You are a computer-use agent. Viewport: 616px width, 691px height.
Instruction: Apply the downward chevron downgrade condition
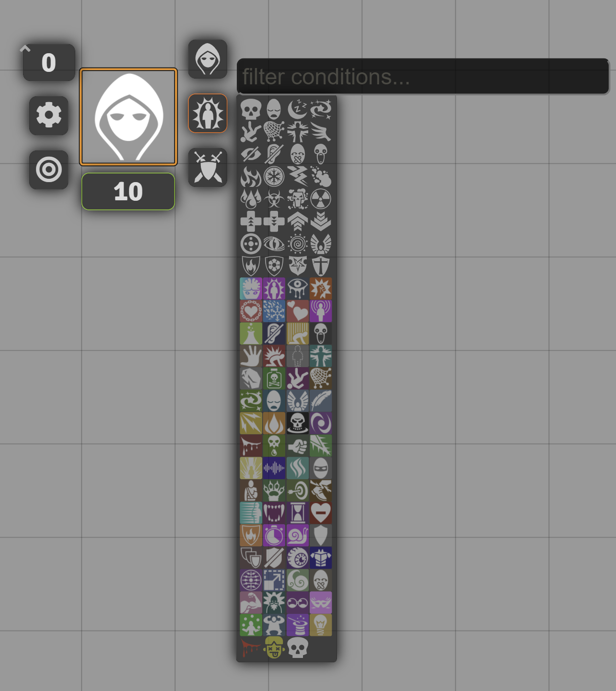[x=320, y=221]
